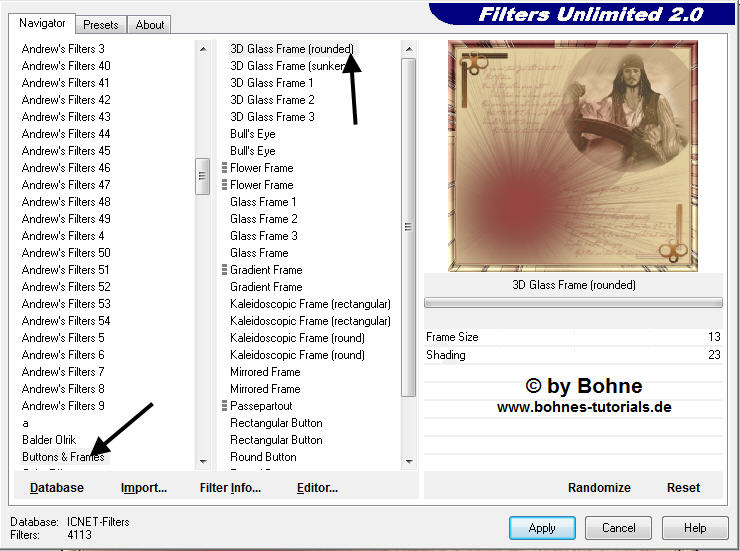
Task: Select Buttons & Frames category
Action: tap(63, 457)
